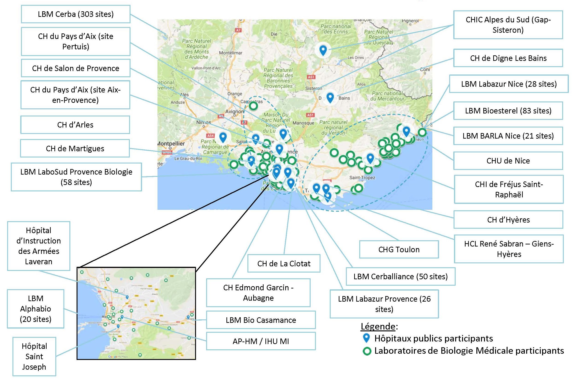Select LBM Labazur Provence (26 sites) box
The image size is (588, 389).
click(384, 304)
